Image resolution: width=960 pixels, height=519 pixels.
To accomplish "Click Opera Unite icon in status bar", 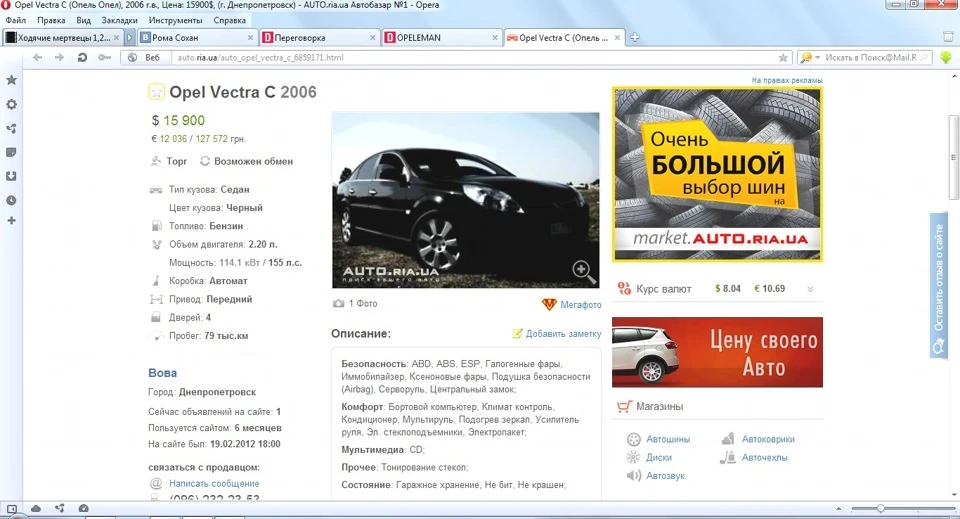I will click(59, 509).
